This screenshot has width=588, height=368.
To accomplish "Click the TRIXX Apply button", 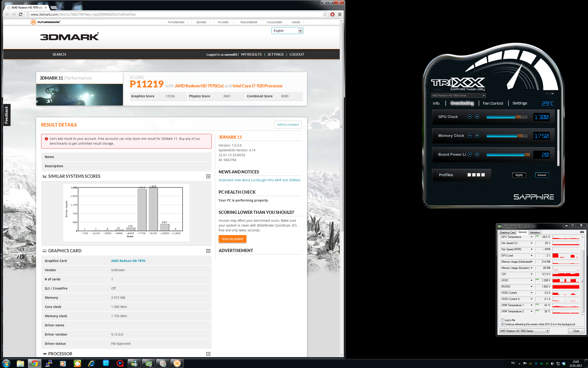I will [x=519, y=175].
